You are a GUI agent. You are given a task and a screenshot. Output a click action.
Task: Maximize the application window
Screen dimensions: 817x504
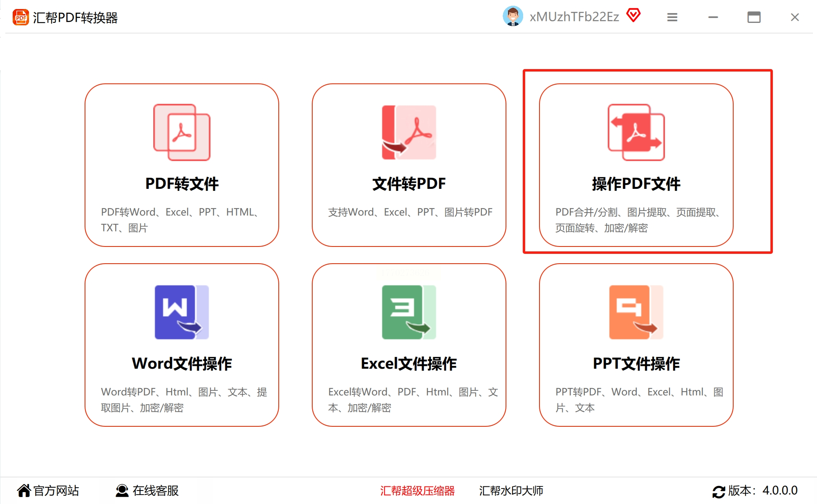pyautogui.click(x=754, y=17)
